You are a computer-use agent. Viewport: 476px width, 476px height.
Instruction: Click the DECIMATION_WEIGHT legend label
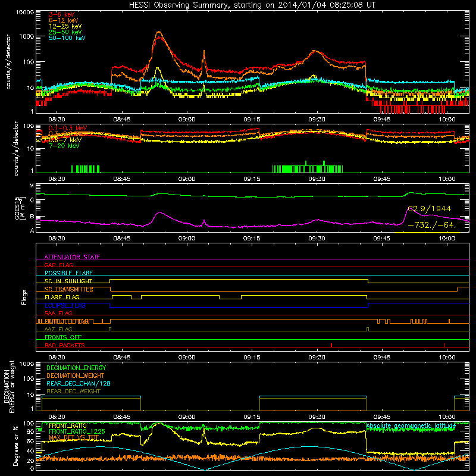click(x=76, y=375)
